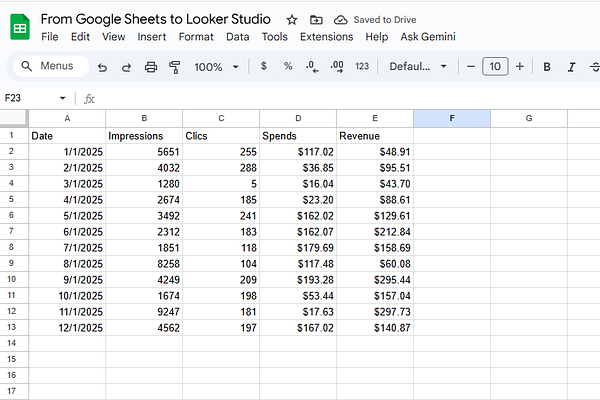Select column C header
This screenshot has height=400, width=600.
[221, 118]
